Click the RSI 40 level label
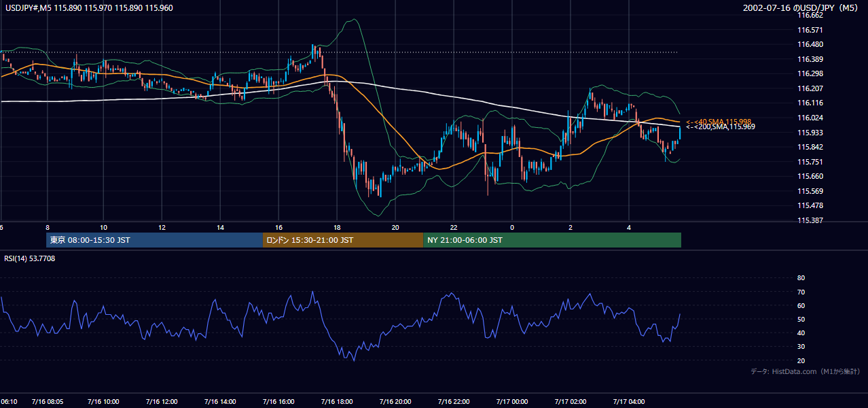The height and width of the screenshot is (408, 868). [x=801, y=333]
